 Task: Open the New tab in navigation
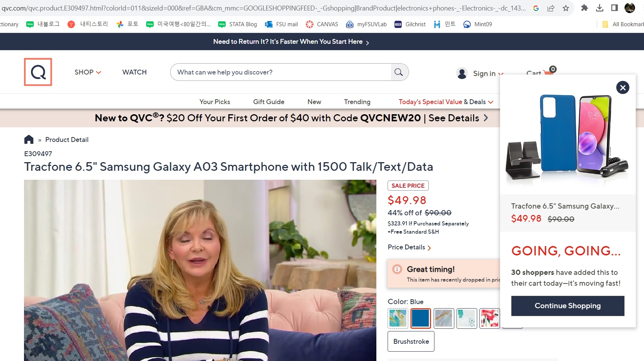click(314, 102)
